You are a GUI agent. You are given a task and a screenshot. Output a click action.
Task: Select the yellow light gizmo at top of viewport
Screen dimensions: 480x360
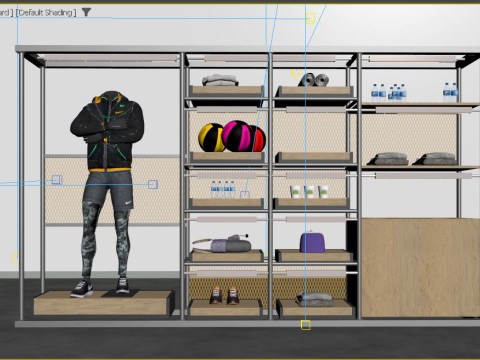point(310,18)
